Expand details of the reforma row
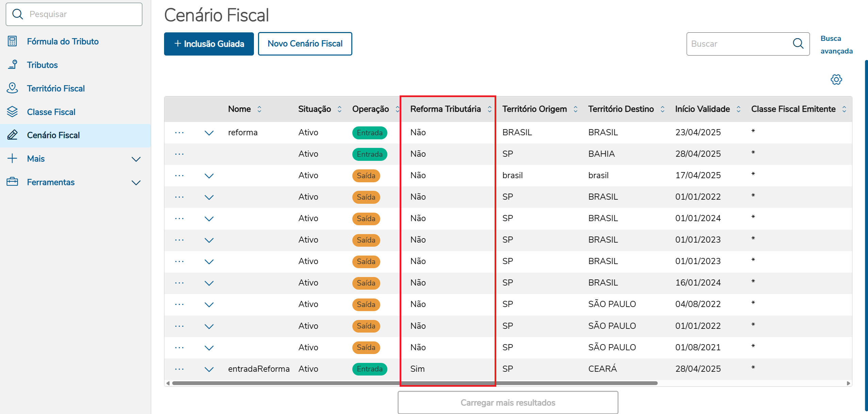This screenshot has height=414, width=868. click(209, 133)
